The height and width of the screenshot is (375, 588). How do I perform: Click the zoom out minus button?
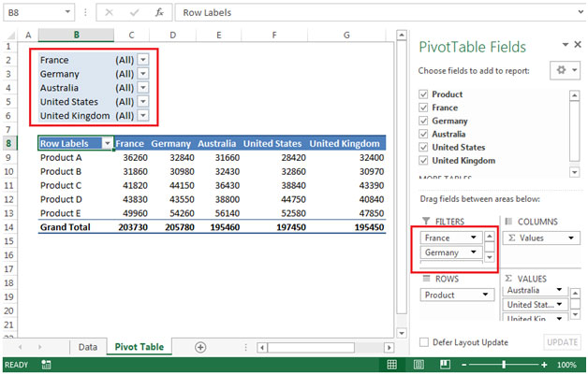pos(464,365)
